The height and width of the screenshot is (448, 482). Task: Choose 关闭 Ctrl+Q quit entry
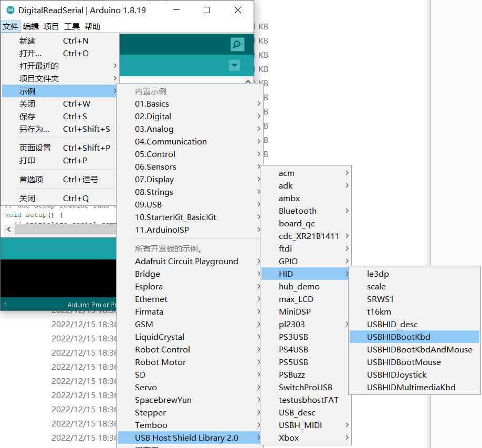point(60,199)
